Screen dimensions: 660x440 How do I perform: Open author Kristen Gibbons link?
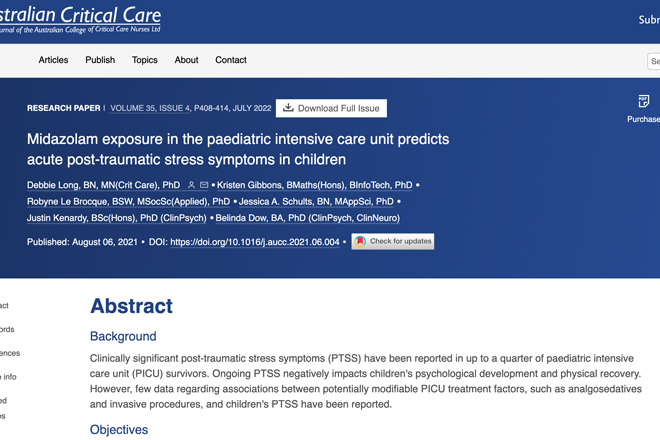point(315,185)
